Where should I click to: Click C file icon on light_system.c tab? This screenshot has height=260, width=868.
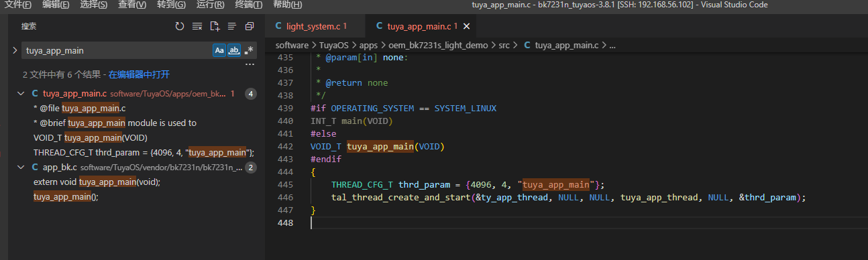(278, 27)
